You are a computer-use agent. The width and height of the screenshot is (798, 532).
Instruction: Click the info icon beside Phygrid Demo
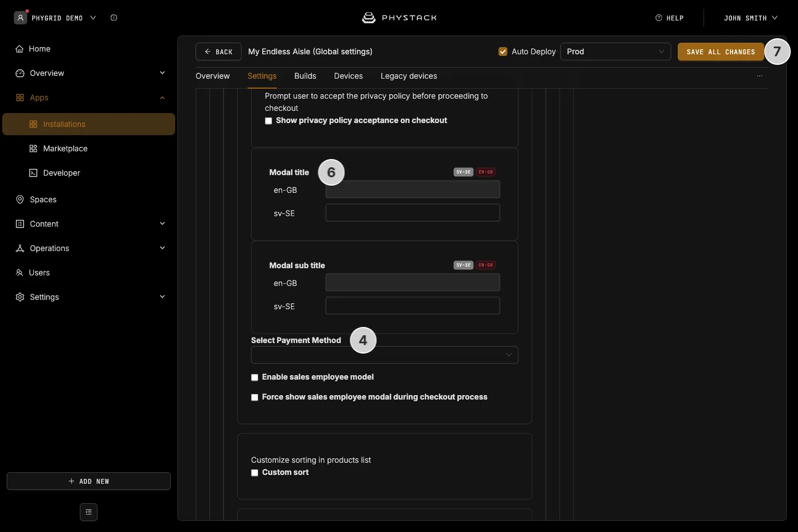coord(114,18)
